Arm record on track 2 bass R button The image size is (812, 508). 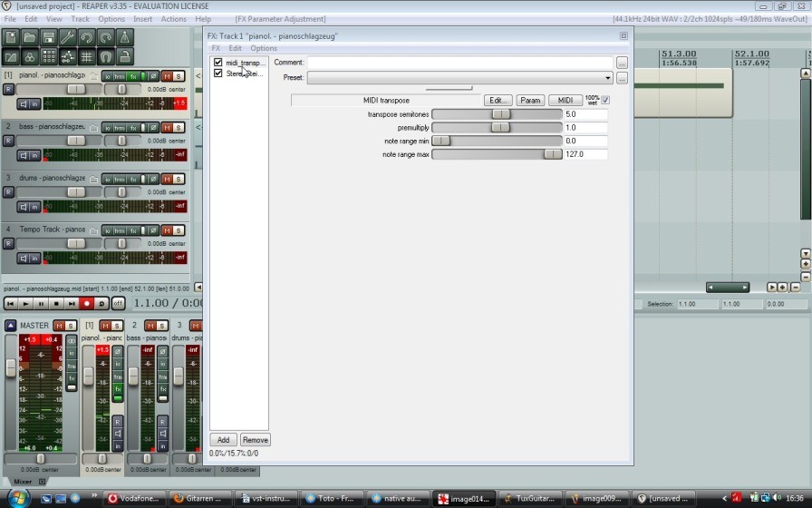8,141
